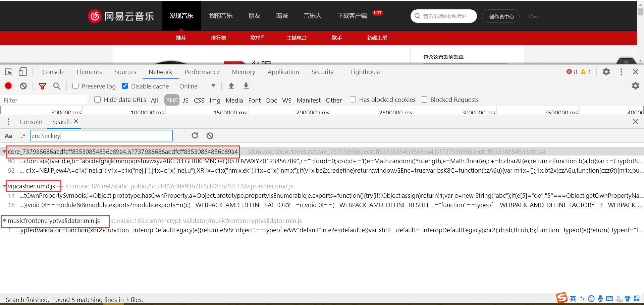Image resolution: width=644 pixels, height=305 pixels.
Task: Enable Hide data URLs checkbox
Action: tap(97, 100)
